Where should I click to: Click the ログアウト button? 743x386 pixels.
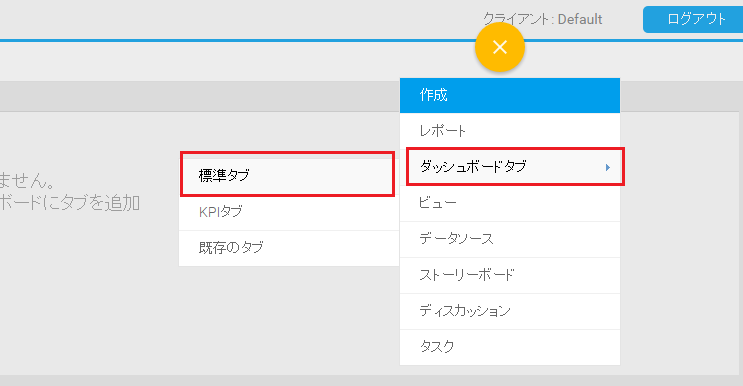pos(693,19)
